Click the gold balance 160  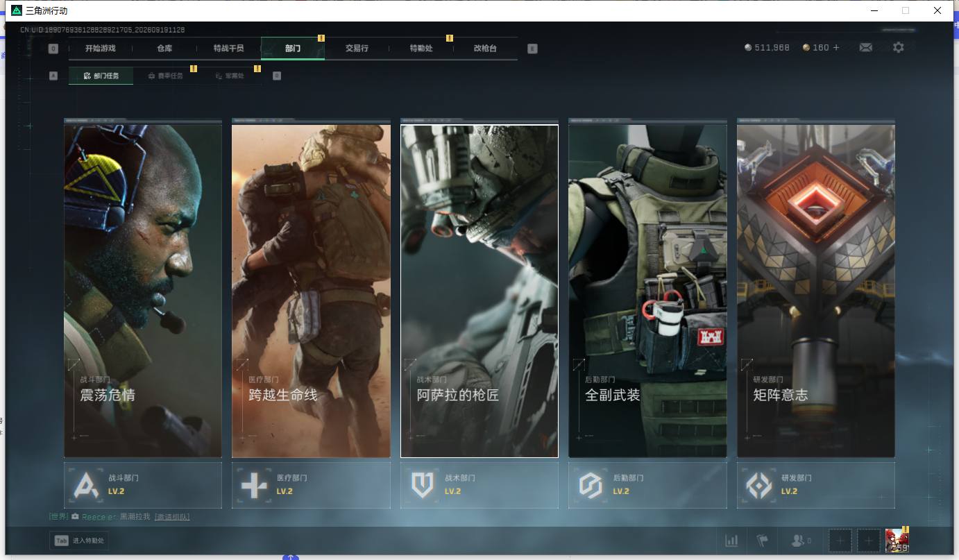821,48
